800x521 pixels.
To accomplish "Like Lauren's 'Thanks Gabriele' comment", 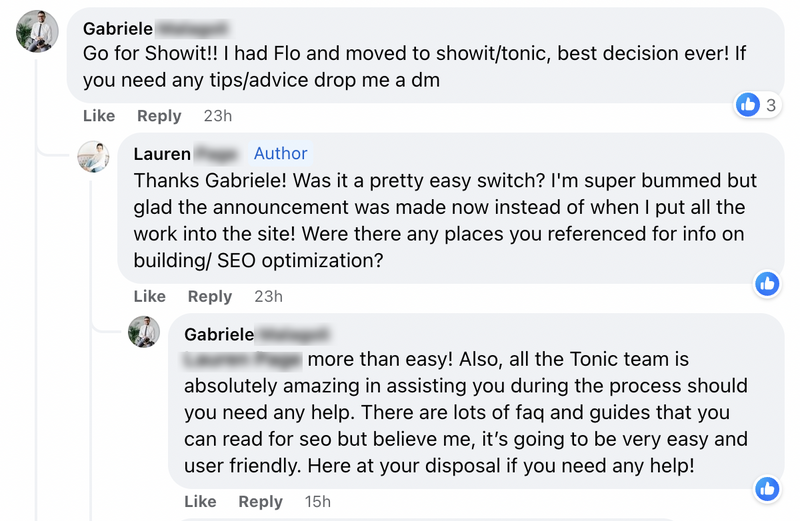I will 149,296.
